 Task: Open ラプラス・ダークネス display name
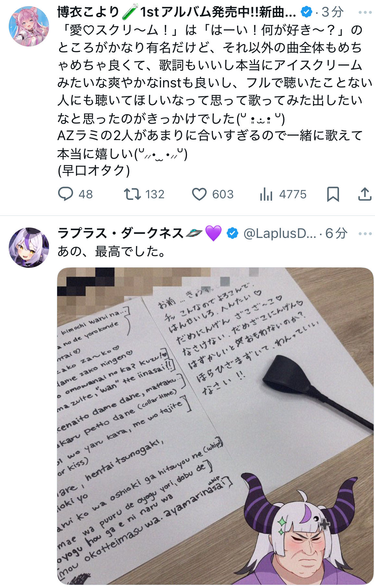pyautogui.click(x=120, y=233)
